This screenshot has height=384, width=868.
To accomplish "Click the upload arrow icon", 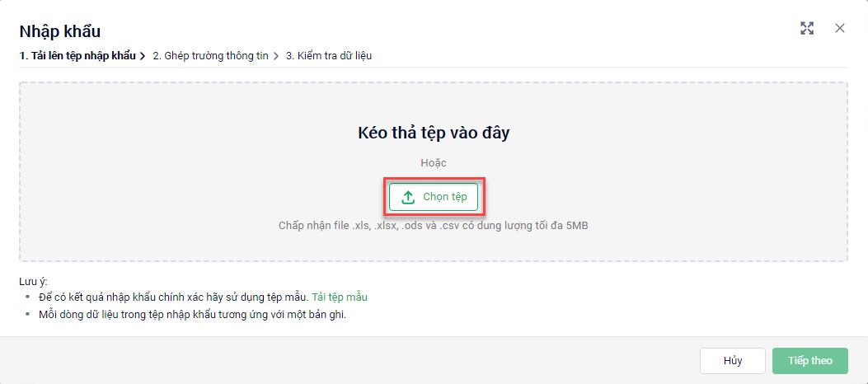I will click(x=408, y=197).
